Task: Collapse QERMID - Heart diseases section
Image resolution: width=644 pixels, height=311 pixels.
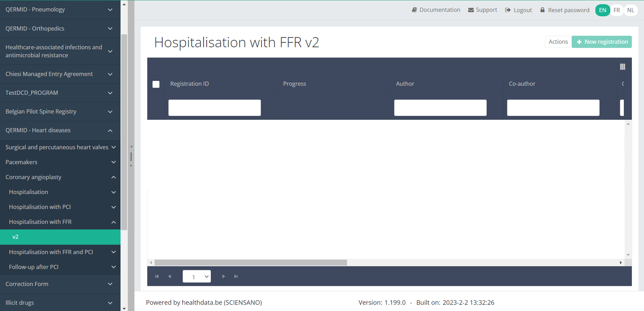Action: [x=110, y=130]
